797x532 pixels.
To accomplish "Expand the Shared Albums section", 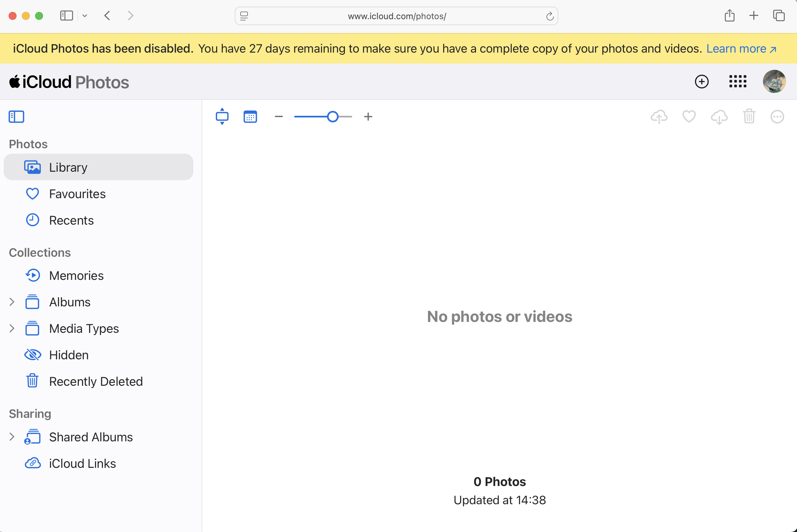I will [12, 437].
